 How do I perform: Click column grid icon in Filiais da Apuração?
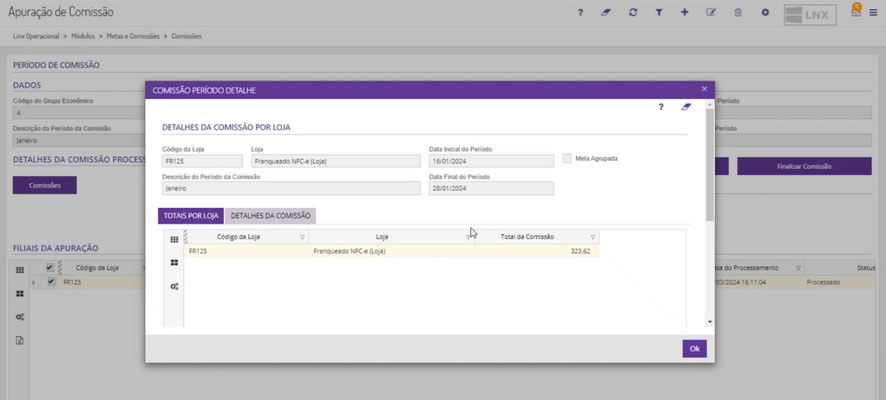click(20, 270)
